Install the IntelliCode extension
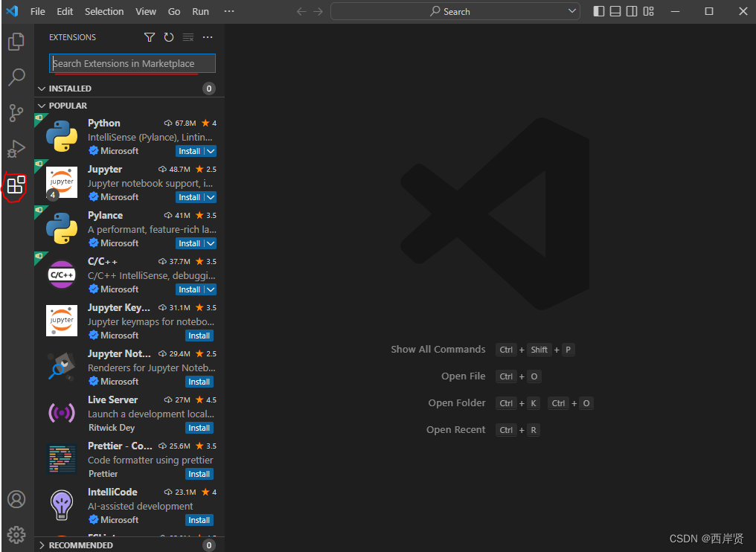This screenshot has height=552, width=756. click(x=199, y=520)
